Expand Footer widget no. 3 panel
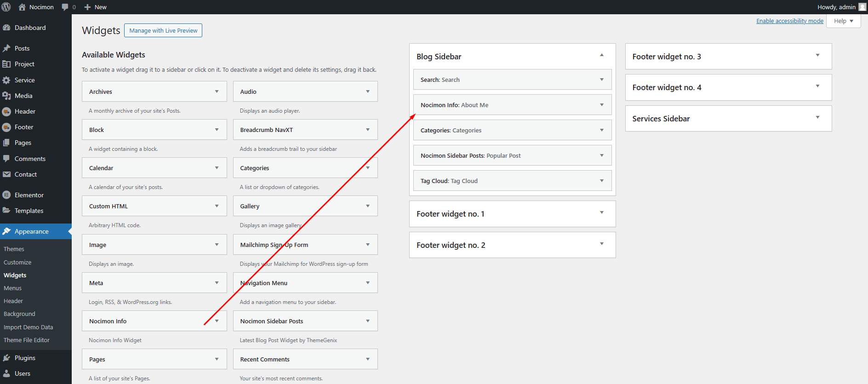The image size is (868, 384). pyautogui.click(x=817, y=55)
